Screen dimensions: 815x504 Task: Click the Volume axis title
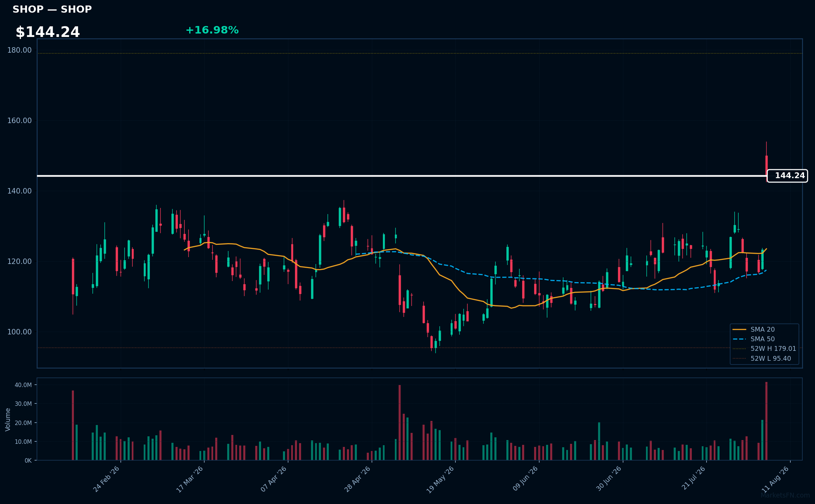pos(8,420)
